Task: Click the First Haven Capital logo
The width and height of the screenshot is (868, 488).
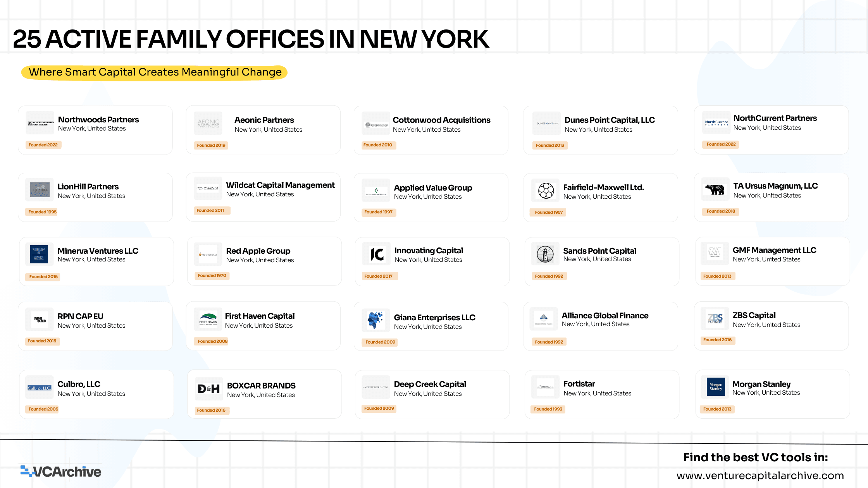Action: (x=208, y=320)
